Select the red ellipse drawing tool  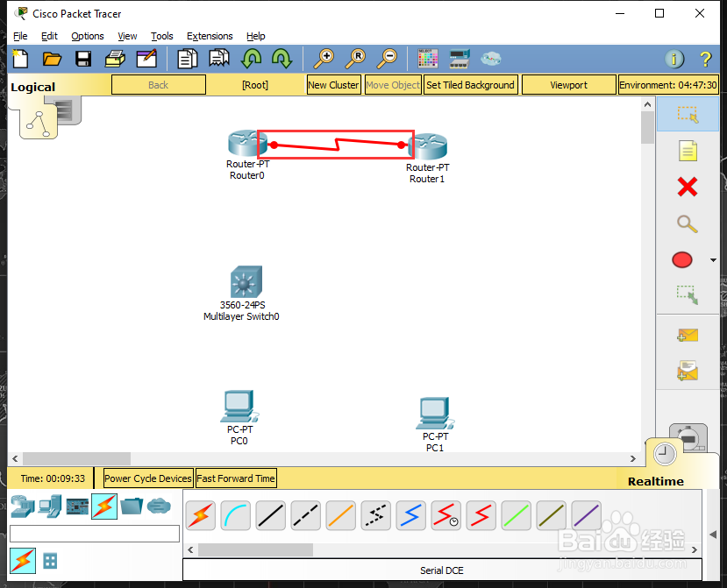[682, 260]
